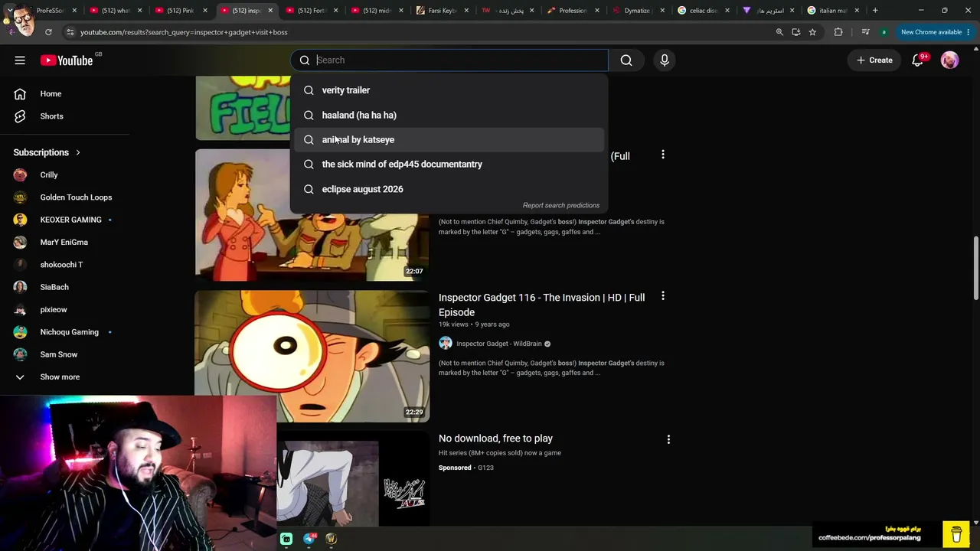Switch to the '(512) what' tab

[116, 11]
